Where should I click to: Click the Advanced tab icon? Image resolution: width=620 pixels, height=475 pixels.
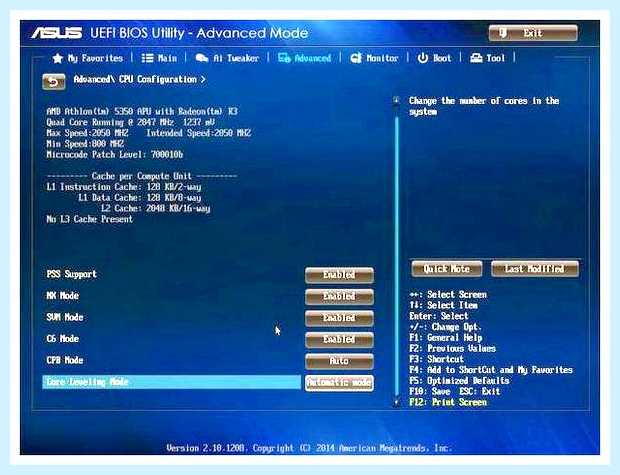tap(284, 58)
